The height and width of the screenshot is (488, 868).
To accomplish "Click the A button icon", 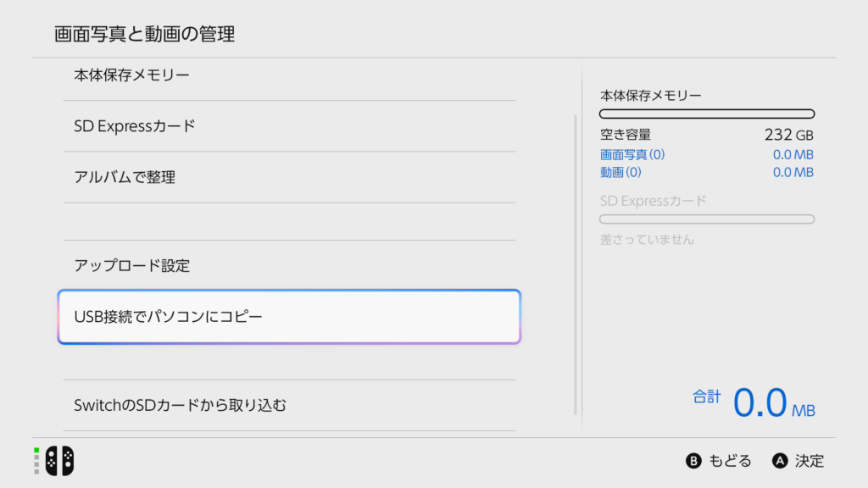I will pos(780,461).
